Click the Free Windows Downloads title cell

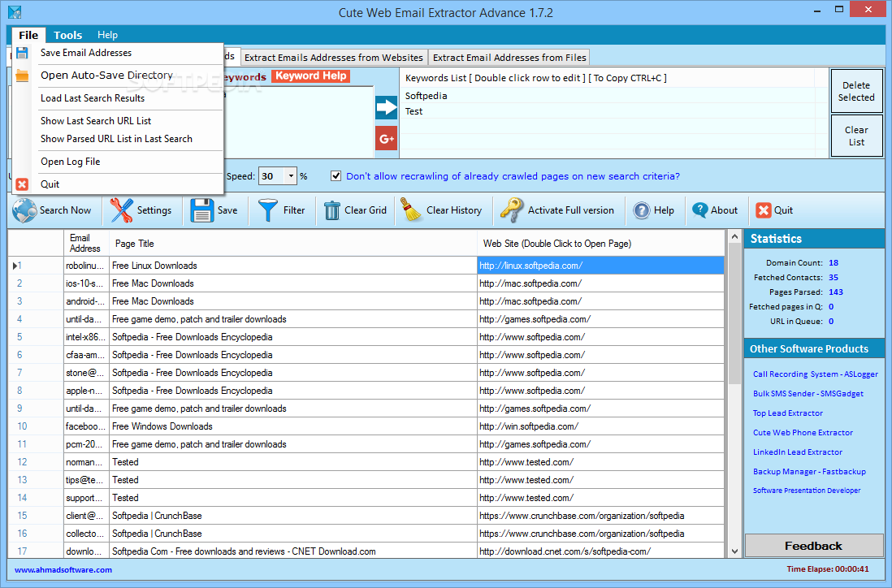293,426
